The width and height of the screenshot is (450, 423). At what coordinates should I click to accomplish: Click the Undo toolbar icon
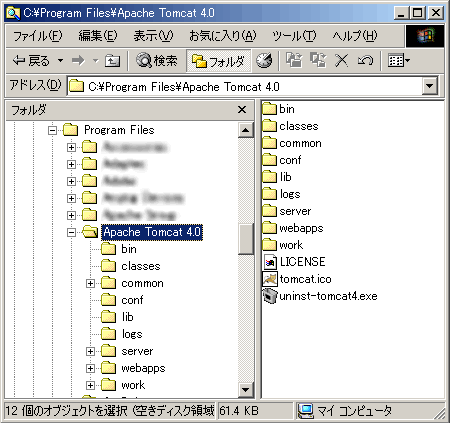click(365, 61)
